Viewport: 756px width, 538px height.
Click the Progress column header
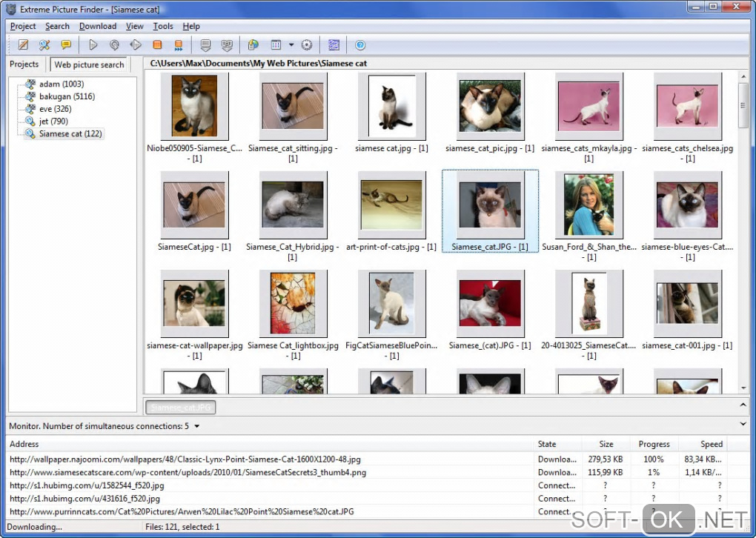(x=654, y=444)
